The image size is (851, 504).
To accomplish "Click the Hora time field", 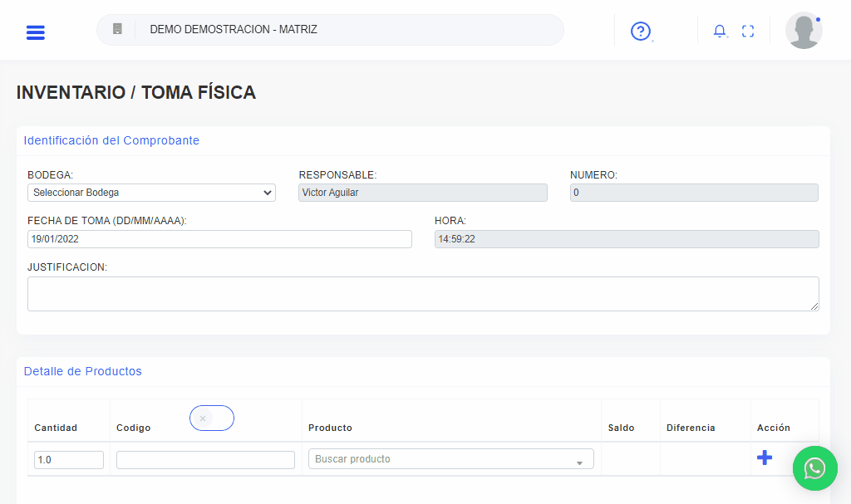I will (626, 239).
